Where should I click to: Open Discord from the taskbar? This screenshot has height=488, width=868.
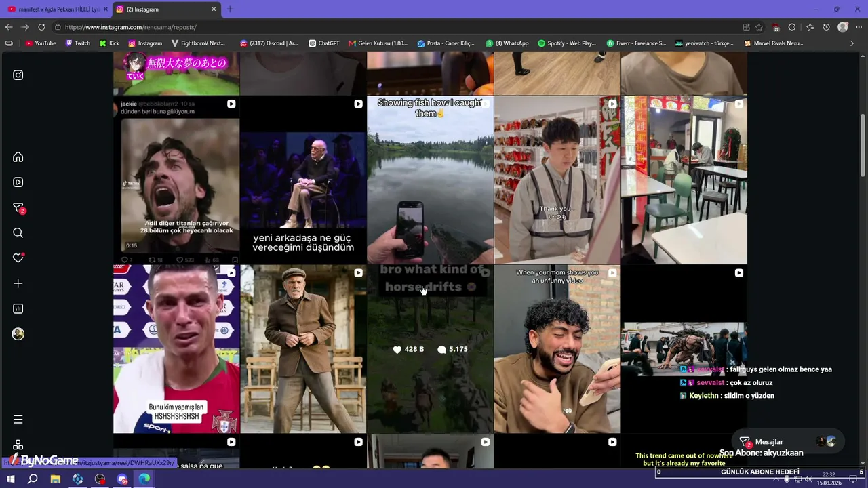[x=123, y=479]
